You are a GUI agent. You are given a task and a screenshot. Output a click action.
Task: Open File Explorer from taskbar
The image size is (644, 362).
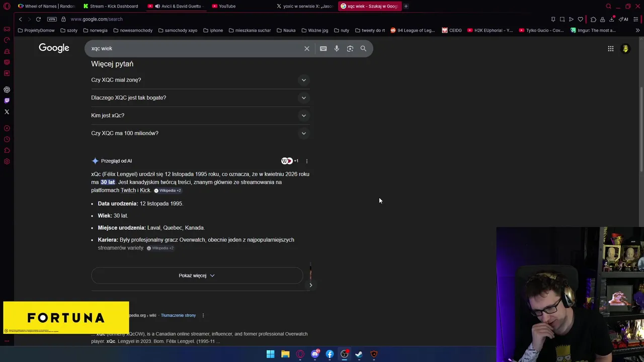coord(285,354)
